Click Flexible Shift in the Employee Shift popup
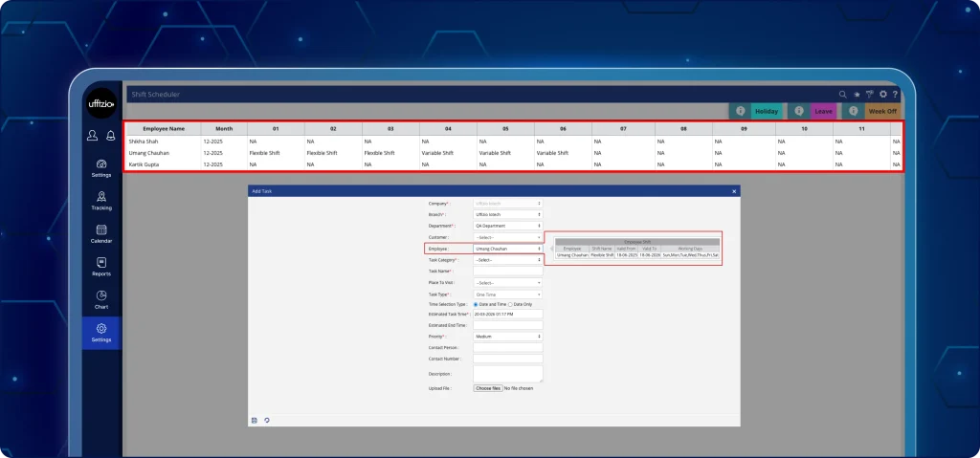 click(602, 255)
